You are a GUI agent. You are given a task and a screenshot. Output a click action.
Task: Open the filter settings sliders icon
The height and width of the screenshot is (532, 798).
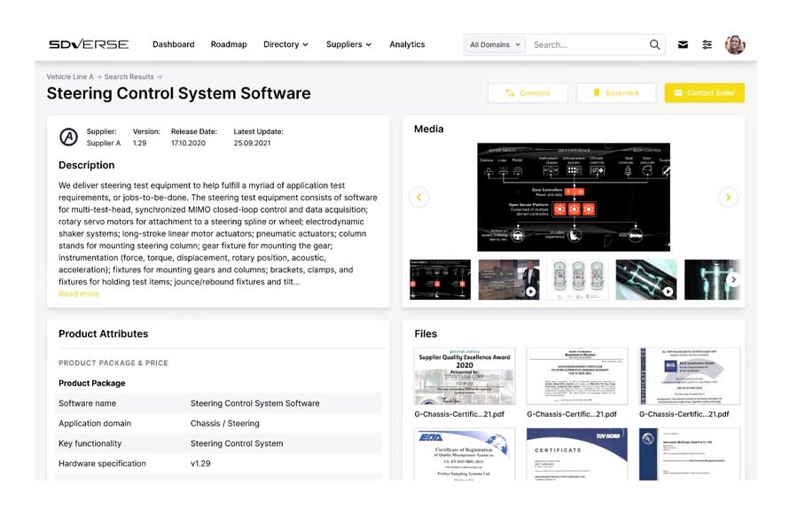pyautogui.click(x=708, y=44)
